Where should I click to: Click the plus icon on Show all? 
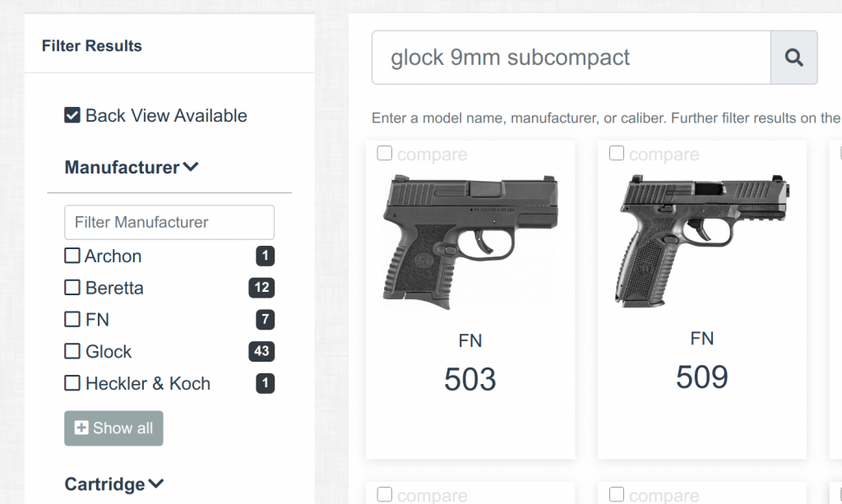coord(81,428)
